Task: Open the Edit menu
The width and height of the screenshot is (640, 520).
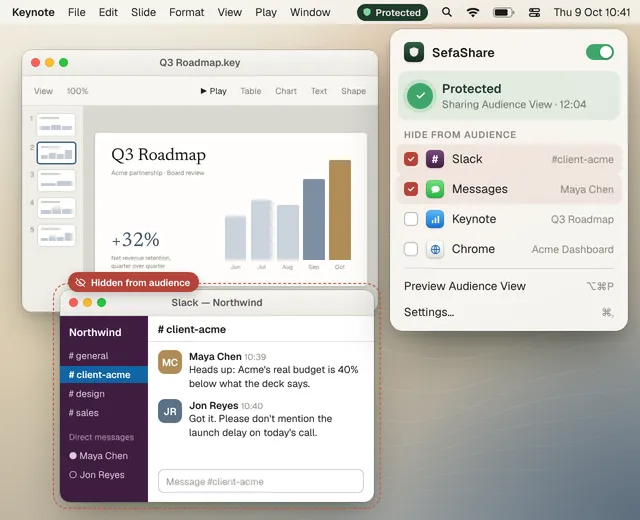Action: (x=108, y=13)
